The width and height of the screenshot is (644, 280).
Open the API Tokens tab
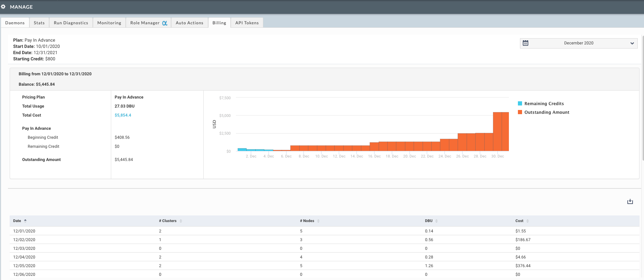pos(247,23)
